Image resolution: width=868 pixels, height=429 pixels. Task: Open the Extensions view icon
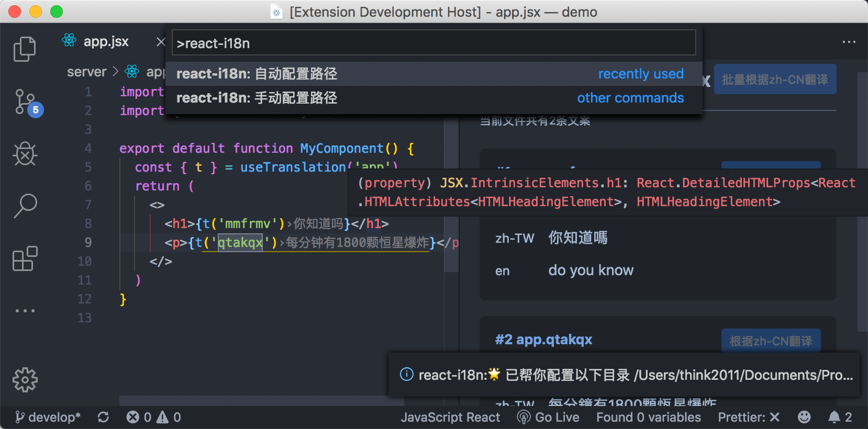25,258
